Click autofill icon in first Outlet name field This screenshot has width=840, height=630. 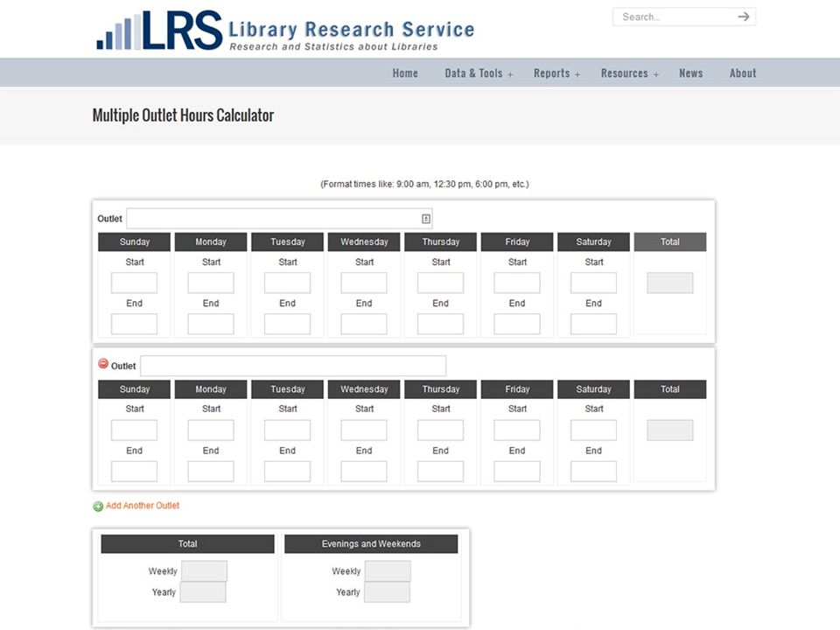426,219
